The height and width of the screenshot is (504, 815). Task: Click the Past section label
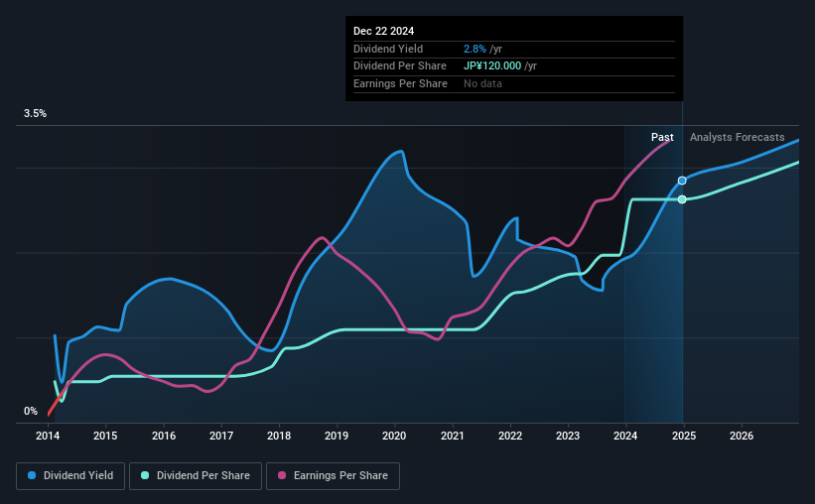662,137
